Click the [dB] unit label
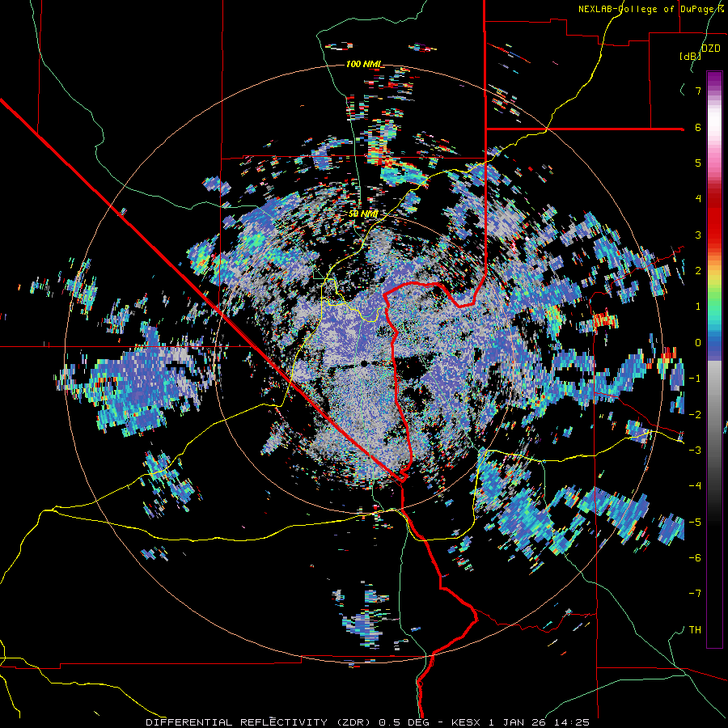Viewport: 728px width, 728px height. (690, 56)
